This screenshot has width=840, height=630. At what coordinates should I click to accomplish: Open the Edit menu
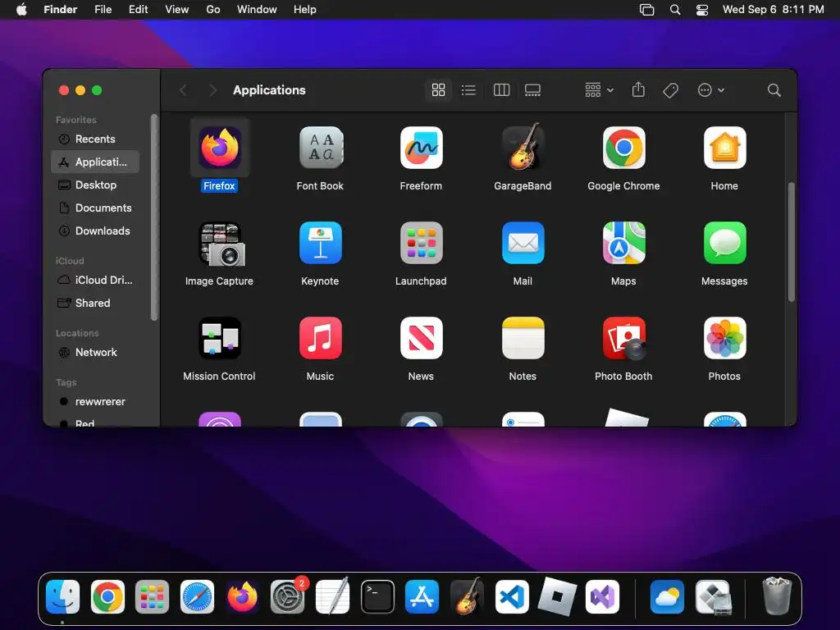[138, 10]
